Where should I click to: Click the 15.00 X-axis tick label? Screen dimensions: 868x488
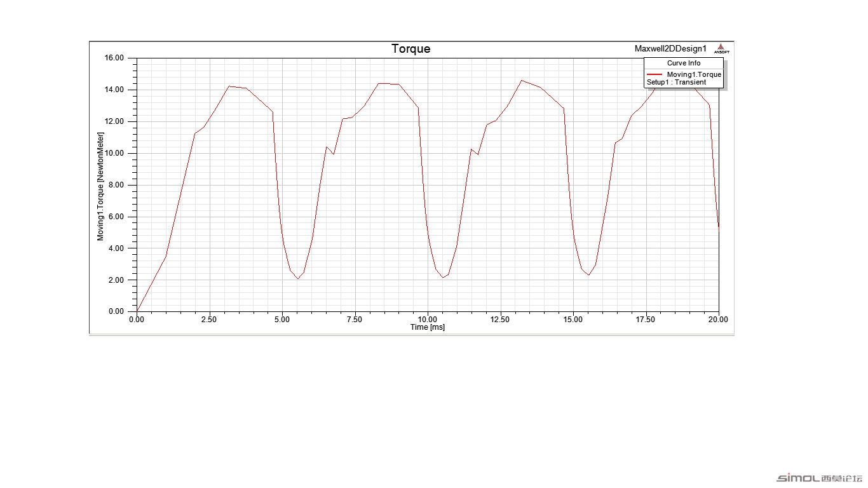click(x=573, y=319)
